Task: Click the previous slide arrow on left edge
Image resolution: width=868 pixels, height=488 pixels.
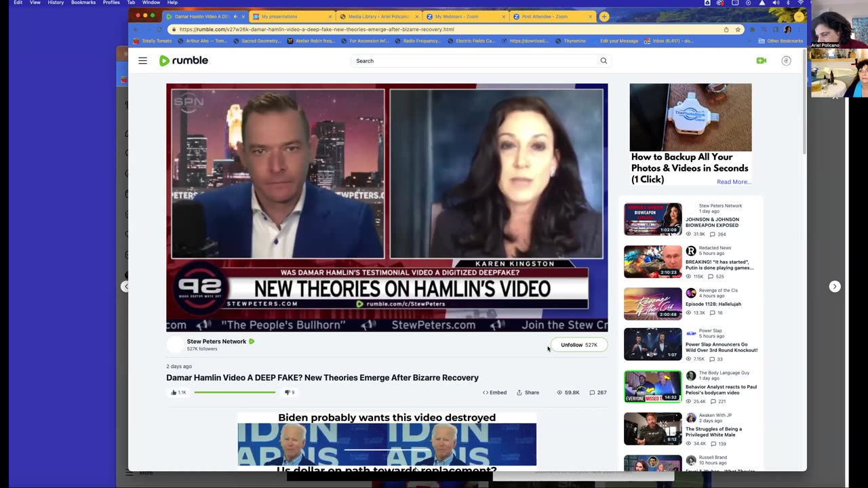Action: pyautogui.click(x=125, y=287)
